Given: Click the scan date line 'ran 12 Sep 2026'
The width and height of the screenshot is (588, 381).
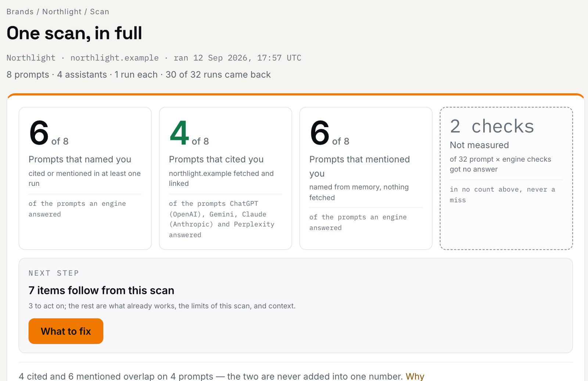Looking at the screenshot, I should 213,58.
